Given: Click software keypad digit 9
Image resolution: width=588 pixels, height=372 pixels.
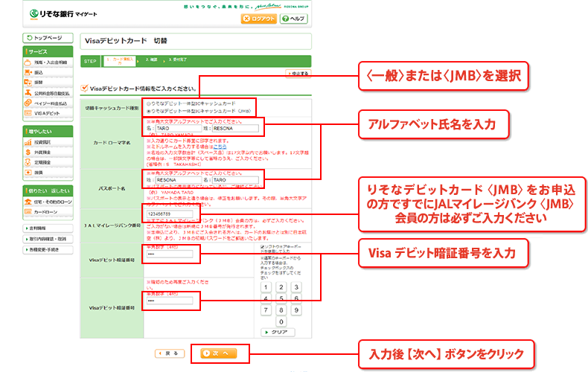Looking at the screenshot, I should (296, 310).
